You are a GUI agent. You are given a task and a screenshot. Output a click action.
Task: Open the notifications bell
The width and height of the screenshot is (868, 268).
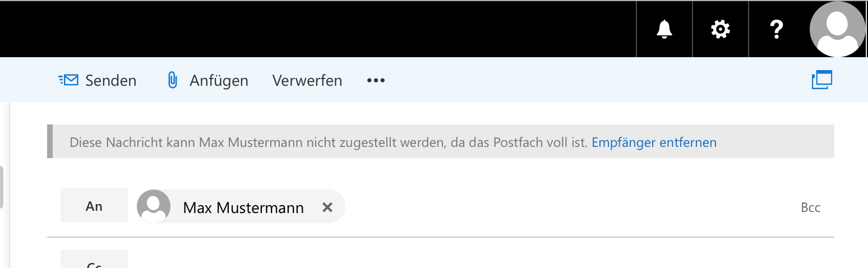(x=664, y=29)
